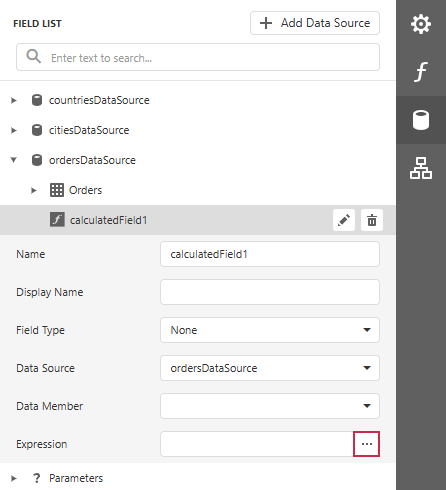
Task: Click the Field Type property label
Action: click(x=40, y=330)
